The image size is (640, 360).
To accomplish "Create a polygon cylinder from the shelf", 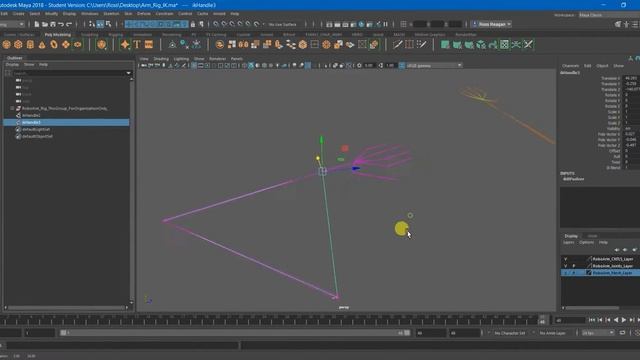I will 30,44.
